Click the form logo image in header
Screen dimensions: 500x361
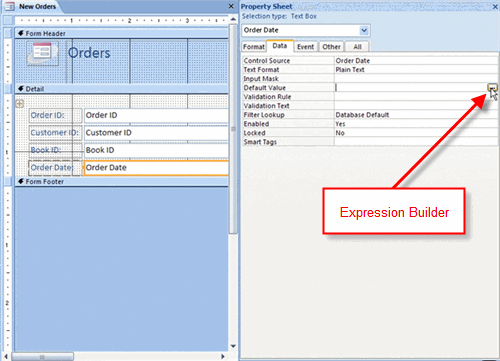tap(42, 53)
